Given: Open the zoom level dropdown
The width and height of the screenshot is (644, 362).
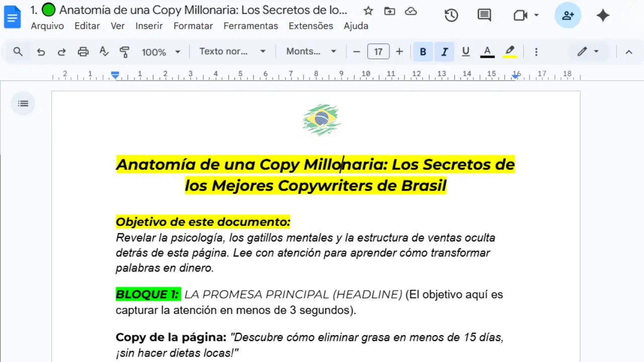Looking at the screenshot, I should point(161,51).
